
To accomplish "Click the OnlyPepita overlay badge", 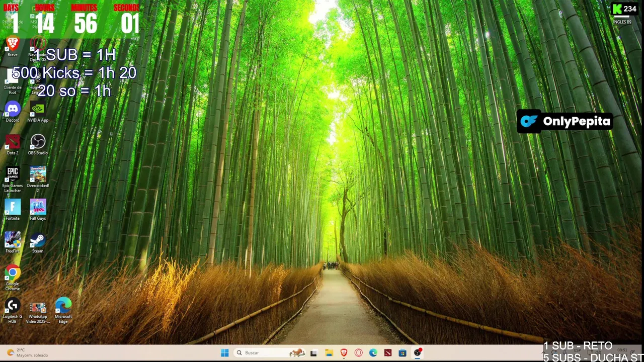I will pyautogui.click(x=565, y=121).
